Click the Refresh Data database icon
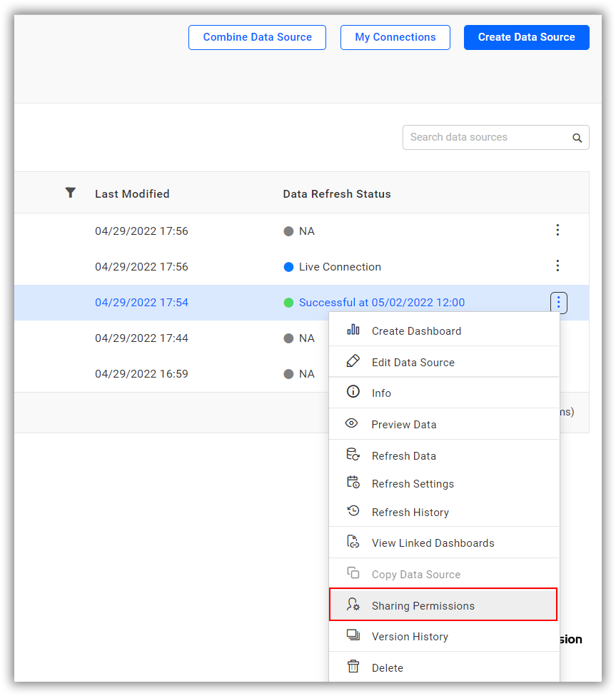The height and width of the screenshot is (696, 616). pos(353,455)
